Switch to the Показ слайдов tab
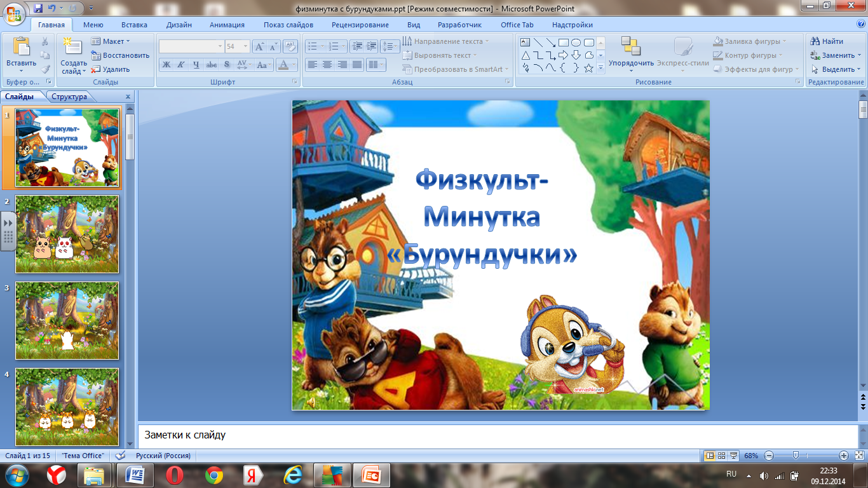 tap(288, 25)
